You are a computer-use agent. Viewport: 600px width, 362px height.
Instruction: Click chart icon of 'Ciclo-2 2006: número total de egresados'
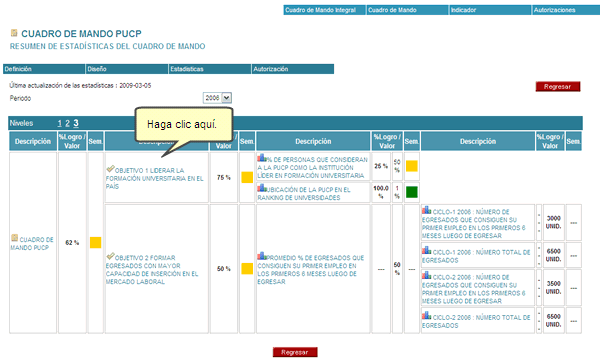point(427,316)
